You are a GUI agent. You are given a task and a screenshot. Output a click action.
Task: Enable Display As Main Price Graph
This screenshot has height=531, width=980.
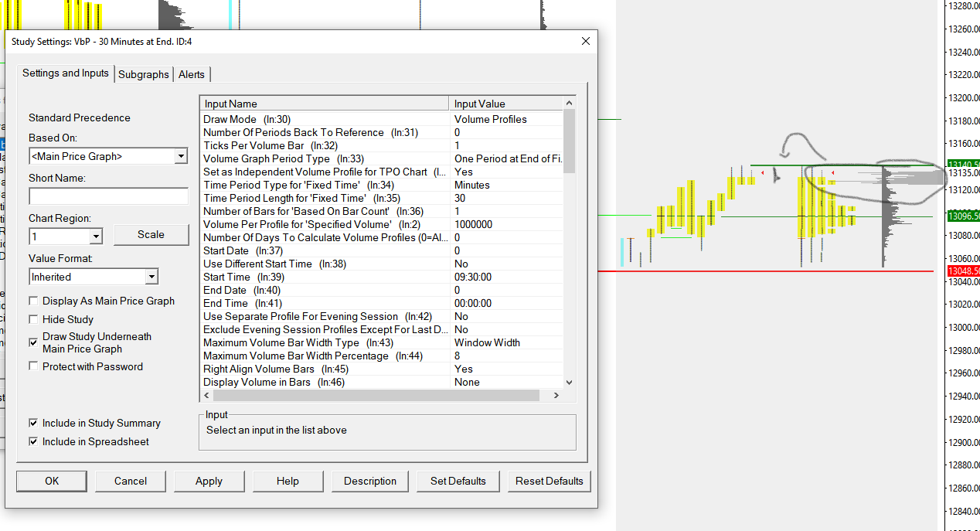click(x=33, y=301)
